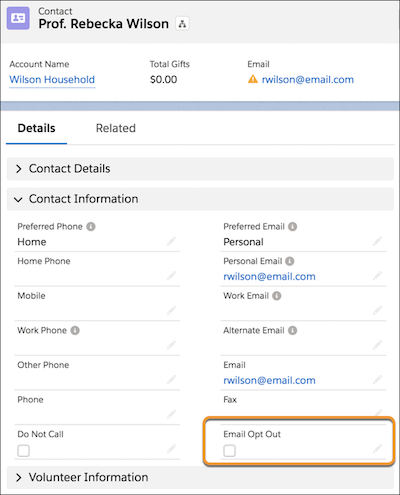Click the Preferred Phone info icon

pyautogui.click(x=91, y=227)
